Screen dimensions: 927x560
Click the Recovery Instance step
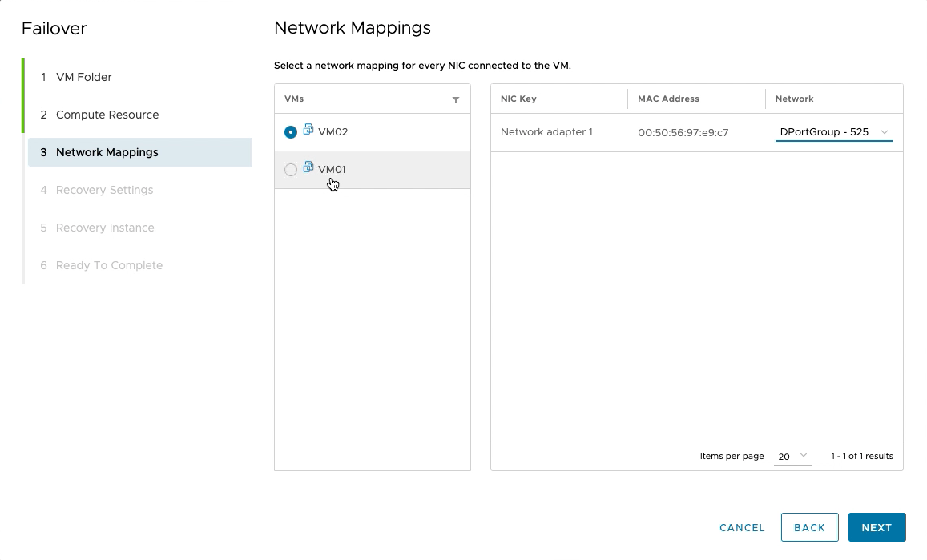[105, 228]
